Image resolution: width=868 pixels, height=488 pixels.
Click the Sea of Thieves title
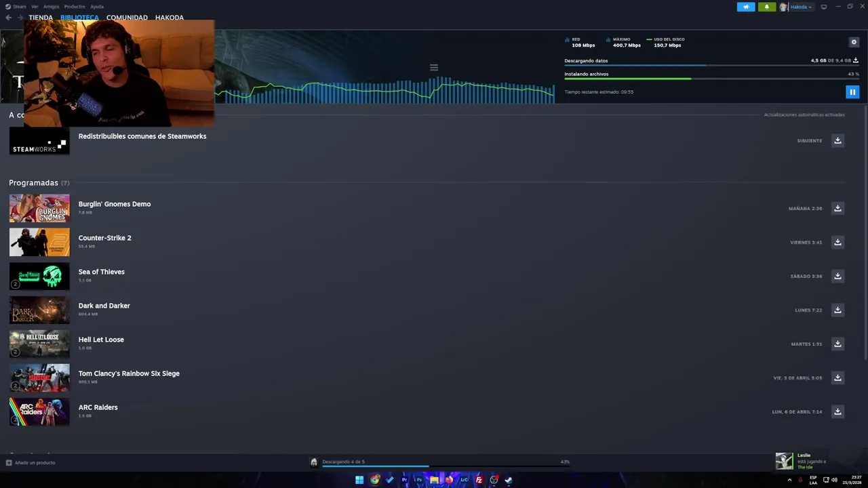click(x=102, y=272)
